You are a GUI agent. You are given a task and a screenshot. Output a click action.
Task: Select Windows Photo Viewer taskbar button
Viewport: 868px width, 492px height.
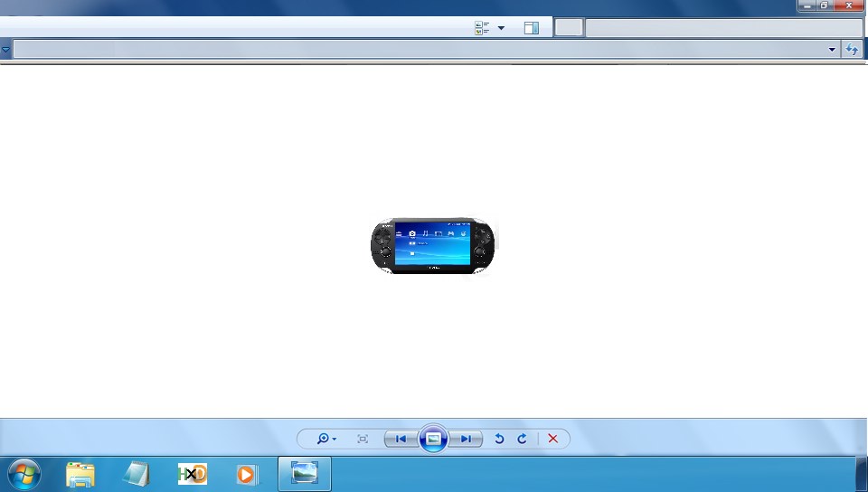(x=305, y=474)
